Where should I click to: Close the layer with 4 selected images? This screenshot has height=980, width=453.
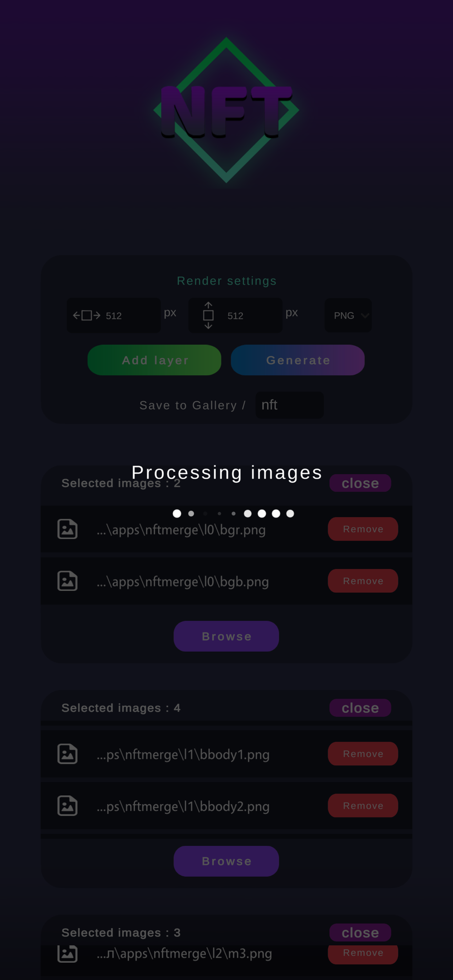[360, 708]
